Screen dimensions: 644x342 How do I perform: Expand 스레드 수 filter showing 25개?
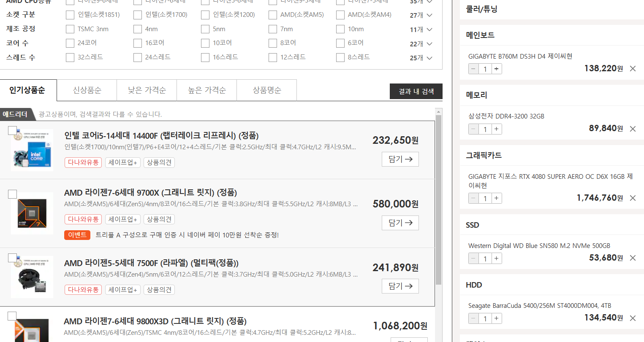tap(421, 58)
